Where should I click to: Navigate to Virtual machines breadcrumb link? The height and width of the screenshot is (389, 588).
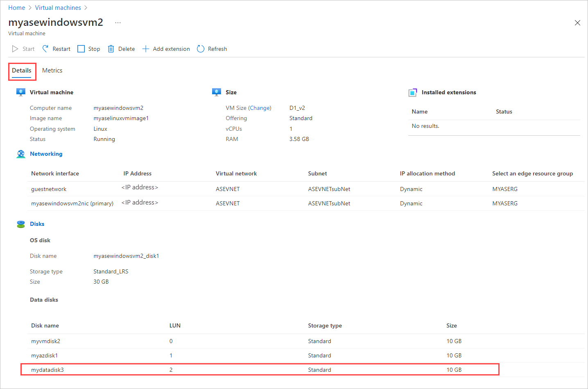(58, 7)
